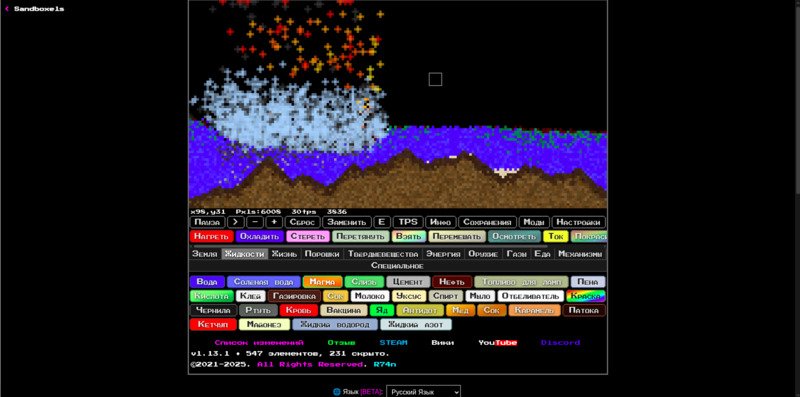Switch to the Жидкости category tab
Viewport: 800px width, 397px height.
[x=245, y=254]
